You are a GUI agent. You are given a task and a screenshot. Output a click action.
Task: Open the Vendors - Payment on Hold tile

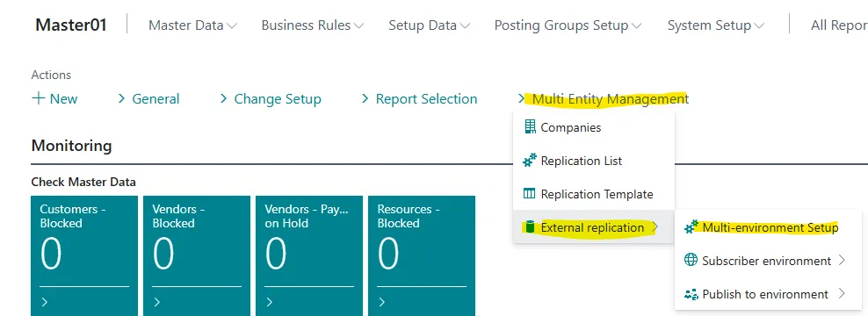pos(309,256)
